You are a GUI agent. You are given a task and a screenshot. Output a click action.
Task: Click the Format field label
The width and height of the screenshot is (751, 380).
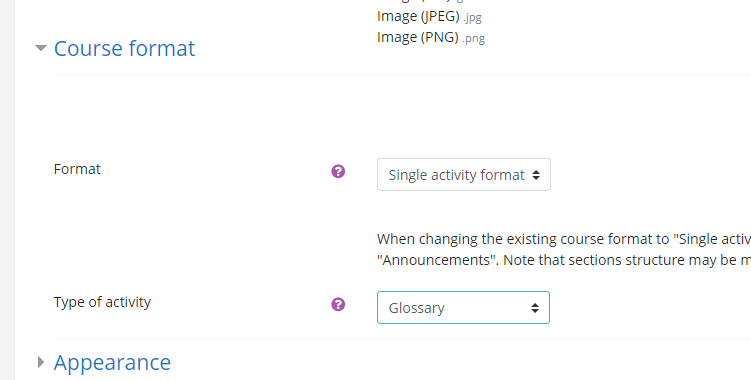tap(77, 169)
